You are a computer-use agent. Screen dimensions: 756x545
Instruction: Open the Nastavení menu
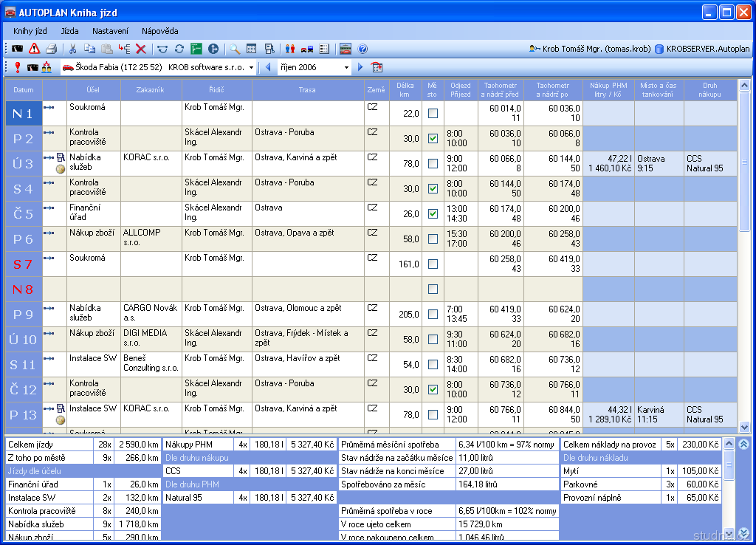point(110,31)
